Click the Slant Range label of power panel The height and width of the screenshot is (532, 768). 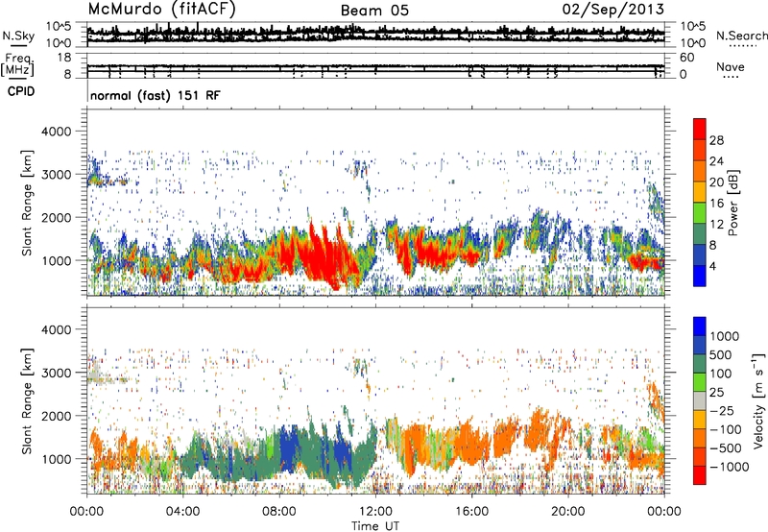pyautogui.click(x=27, y=203)
